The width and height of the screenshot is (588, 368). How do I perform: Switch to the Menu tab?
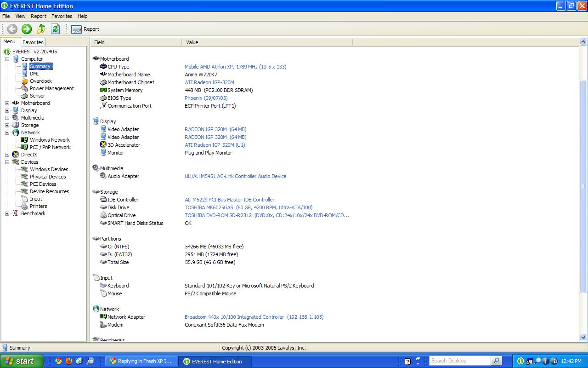(x=10, y=42)
